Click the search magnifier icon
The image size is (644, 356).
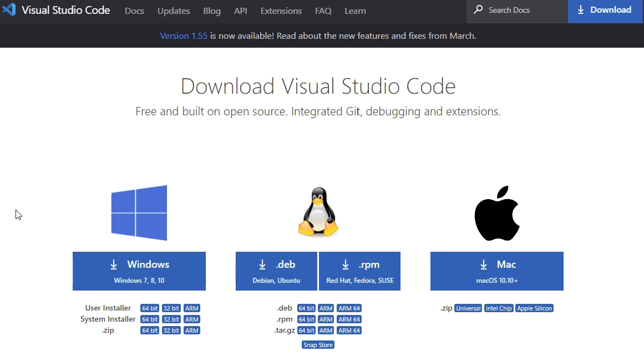coord(478,9)
